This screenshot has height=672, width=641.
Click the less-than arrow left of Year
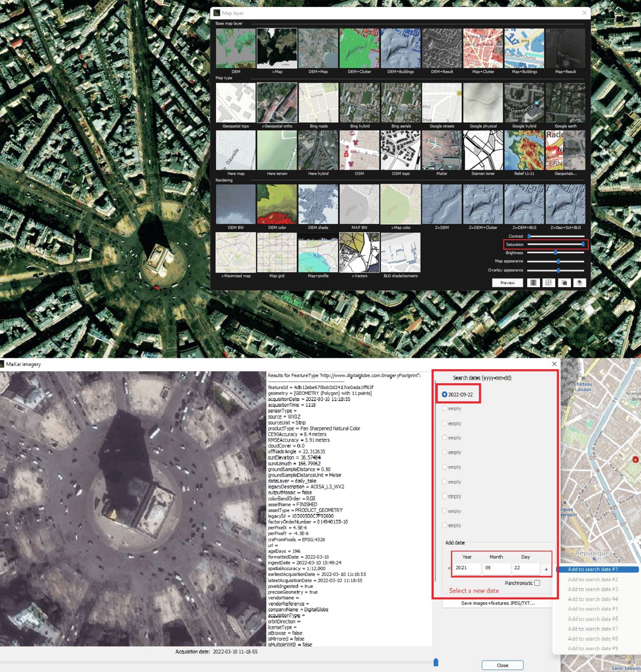point(449,568)
